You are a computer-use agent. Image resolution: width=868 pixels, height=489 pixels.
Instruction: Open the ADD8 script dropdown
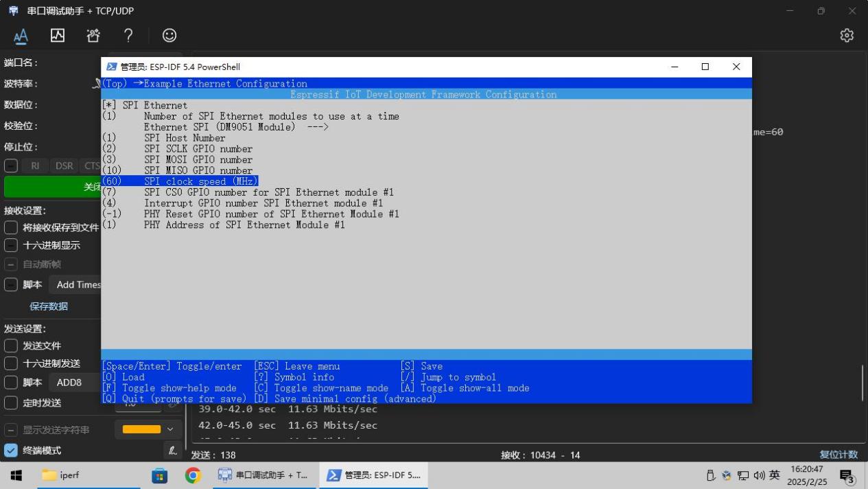coord(75,383)
